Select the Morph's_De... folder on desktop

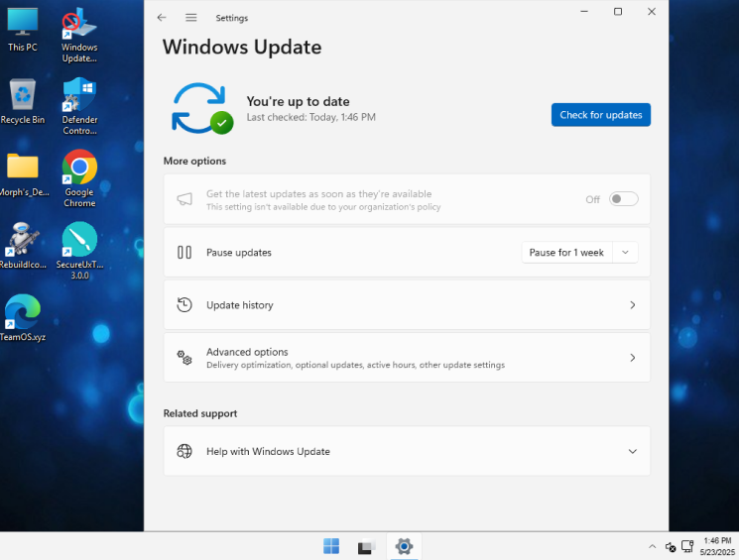(23, 174)
